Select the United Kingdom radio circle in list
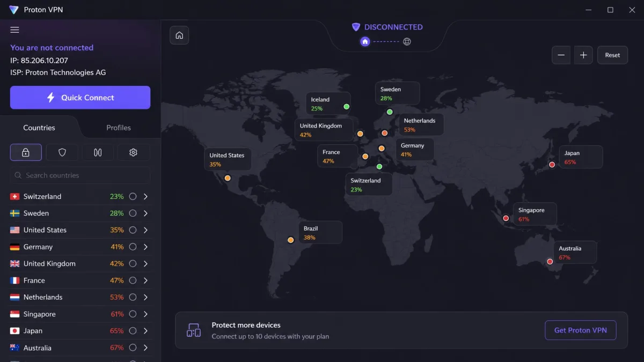Viewport: 644px width, 362px height. pyautogui.click(x=133, y=263)
